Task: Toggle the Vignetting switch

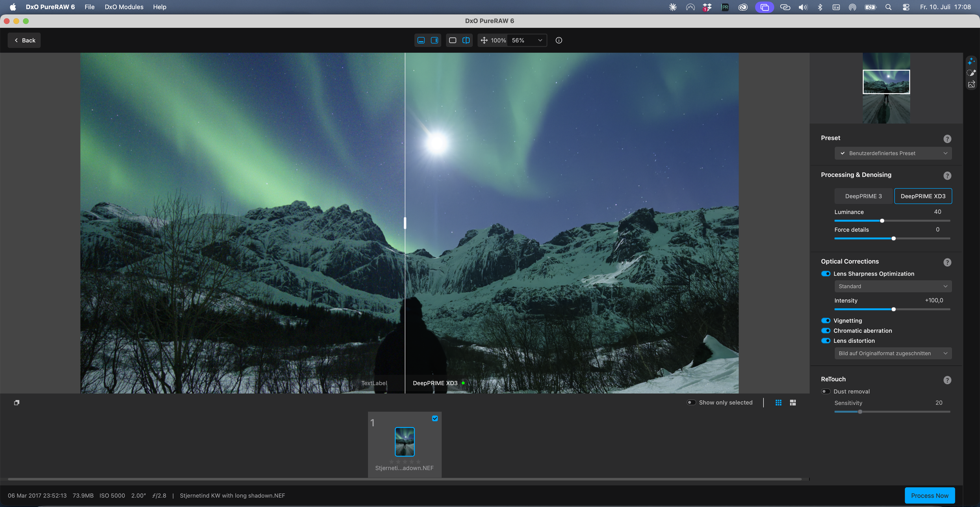Action: tap(826, 321)
